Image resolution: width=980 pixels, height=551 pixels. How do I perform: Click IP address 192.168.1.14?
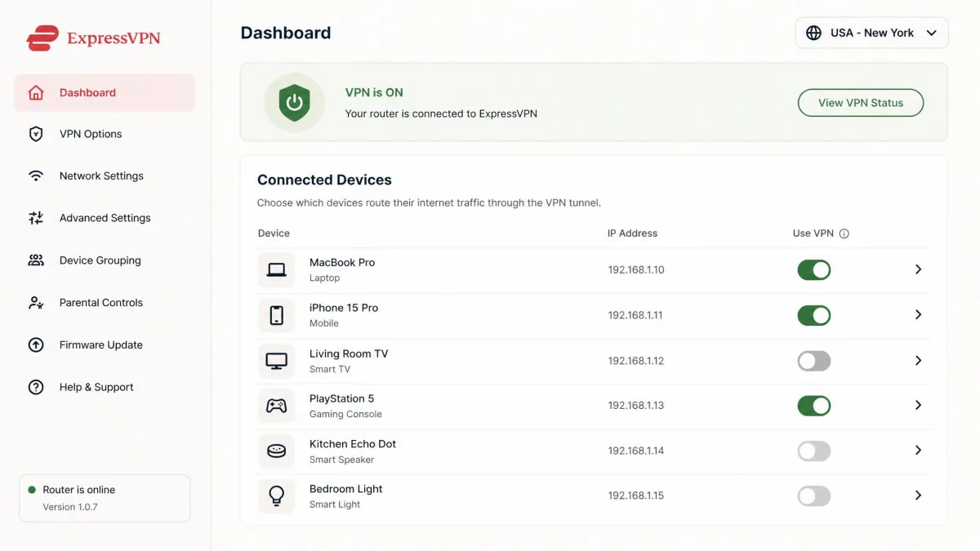pyautogui.click(x=636, y=451)
